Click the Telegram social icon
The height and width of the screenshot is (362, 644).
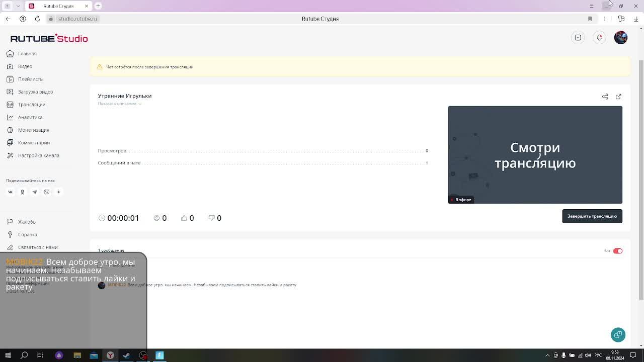pyautogui.click(x=34, y=192)
